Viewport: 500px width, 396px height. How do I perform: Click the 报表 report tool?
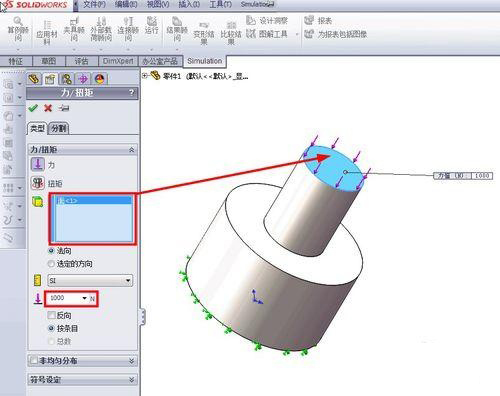[318, 21]
